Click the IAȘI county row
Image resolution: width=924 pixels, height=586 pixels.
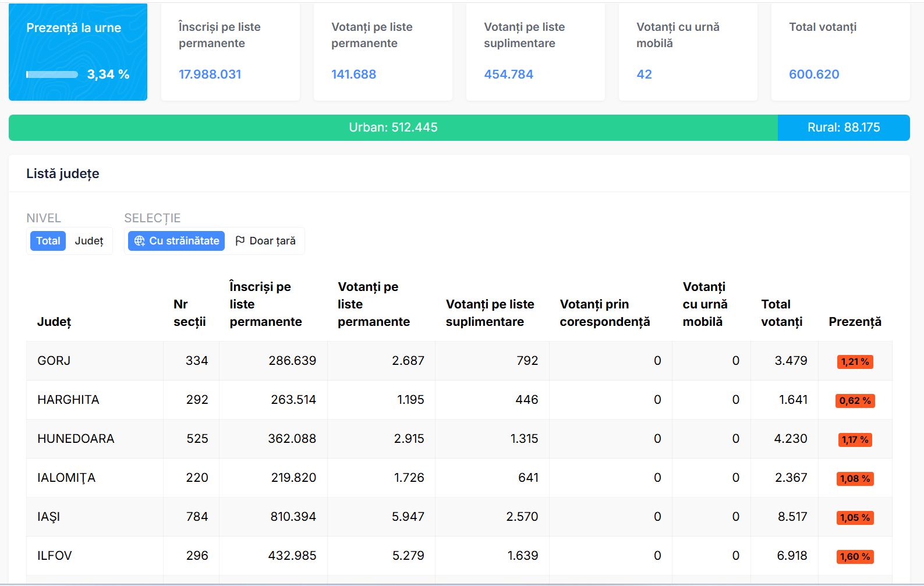tap(459, 517)
